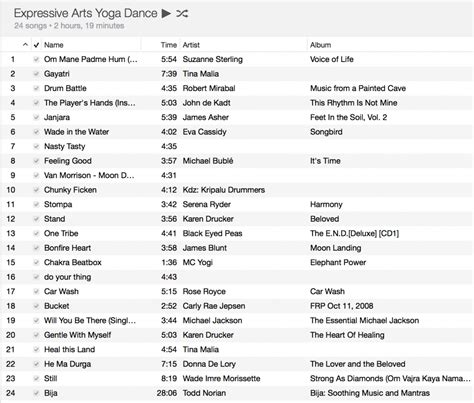Sort by the Name column header

(x=54, y=45)
